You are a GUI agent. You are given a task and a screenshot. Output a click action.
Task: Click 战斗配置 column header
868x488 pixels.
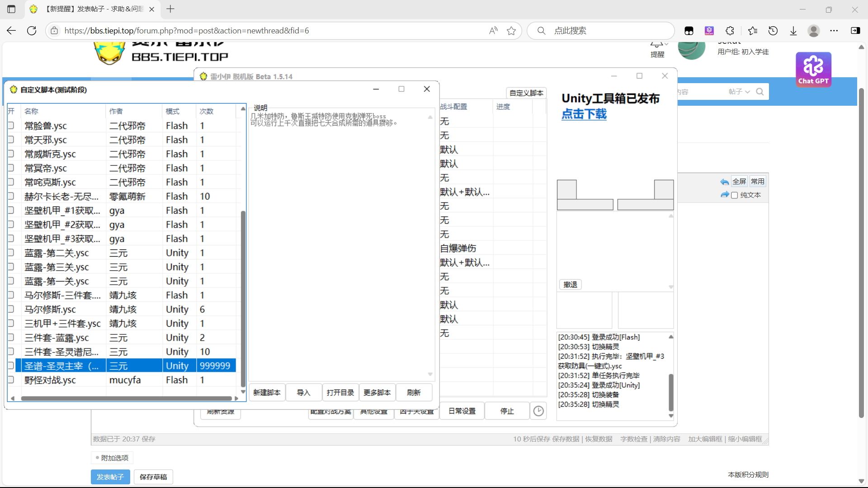click(x=466, y=107)
